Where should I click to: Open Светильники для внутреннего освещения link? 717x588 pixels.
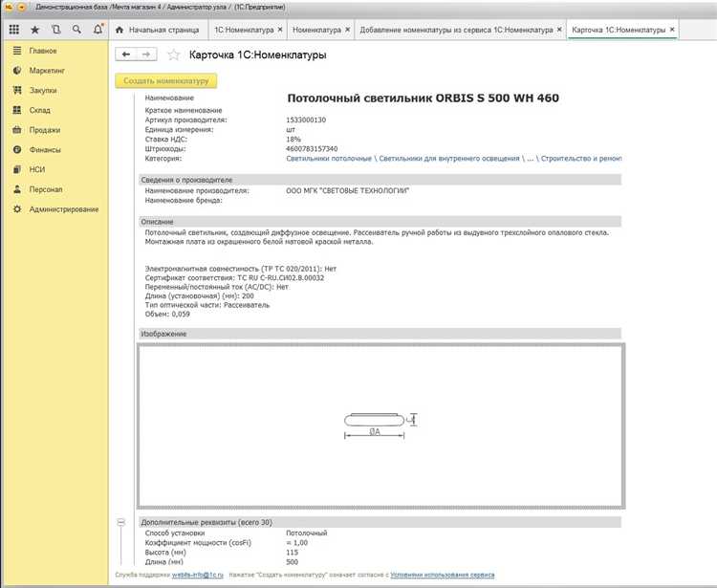coord(449,159)
